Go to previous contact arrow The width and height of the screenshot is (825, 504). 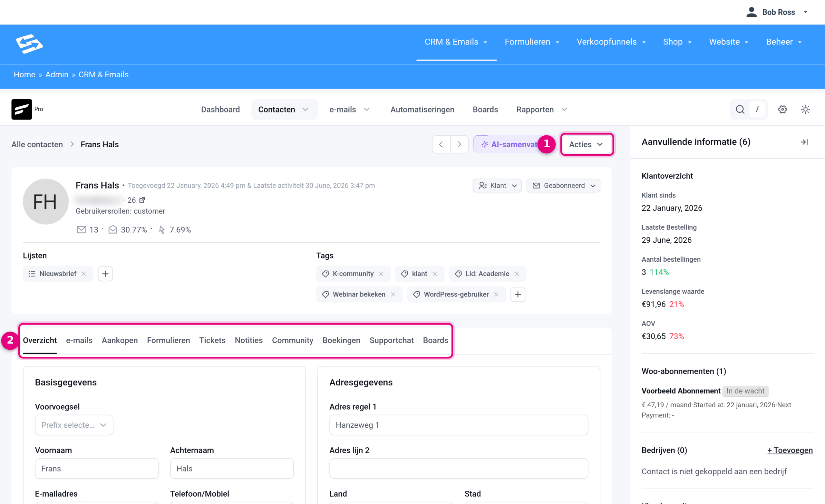(441, 144)
